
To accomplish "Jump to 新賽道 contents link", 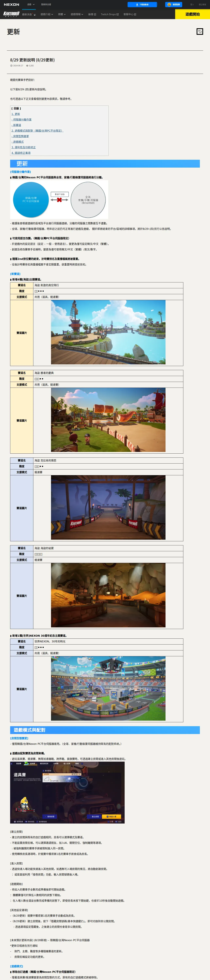I will click(x=16, y=125).
